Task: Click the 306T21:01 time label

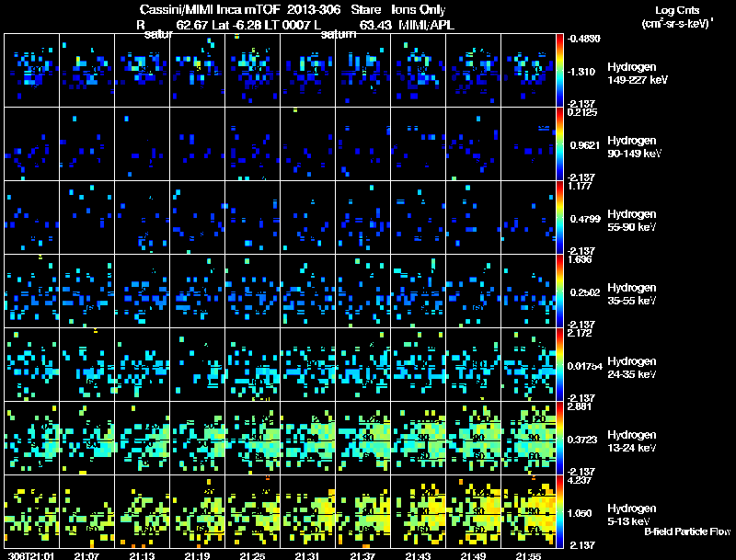Action: point(31,555)
